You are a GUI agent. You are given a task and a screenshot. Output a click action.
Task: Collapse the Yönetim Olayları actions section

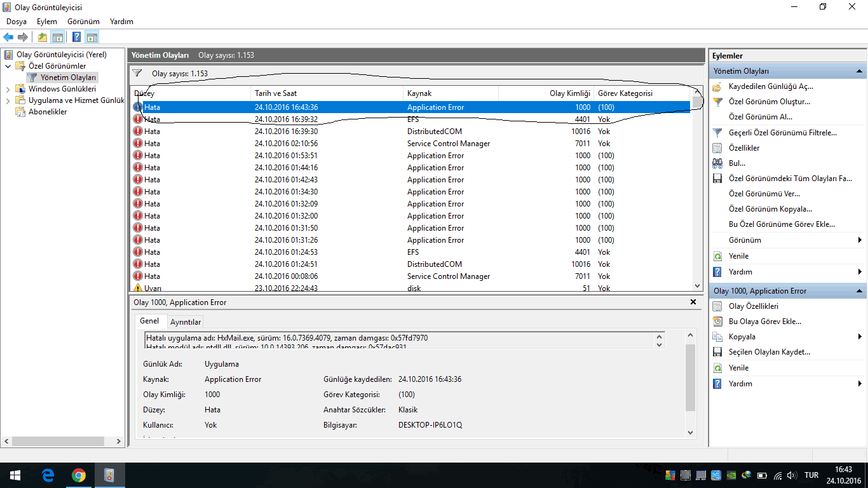[x=859, y=71]
